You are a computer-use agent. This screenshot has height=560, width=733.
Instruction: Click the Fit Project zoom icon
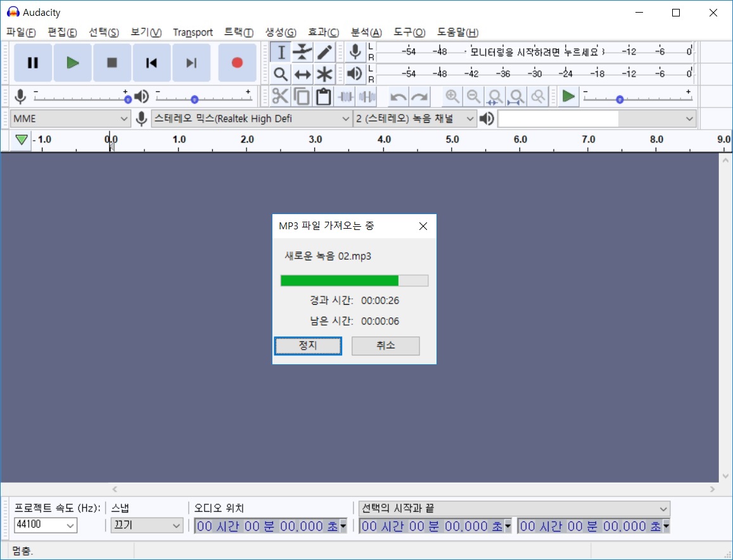point(516,97)
